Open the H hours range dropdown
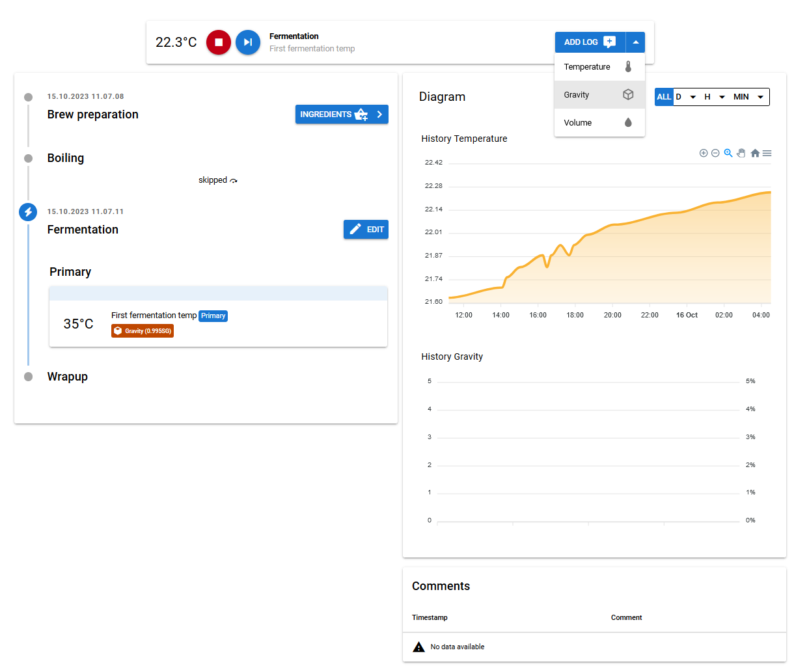 [x=715, y=97]
